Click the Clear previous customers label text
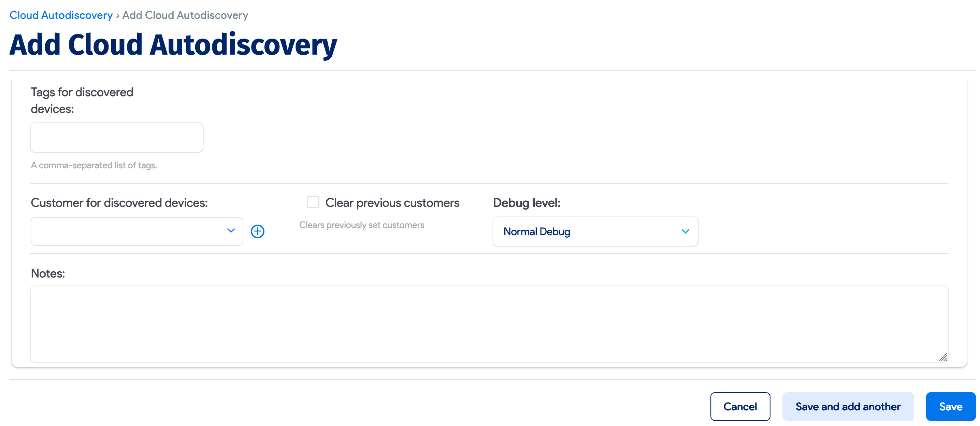Image resolution: width=980 pixels, height=426 pixels. [x=392, y=202]
